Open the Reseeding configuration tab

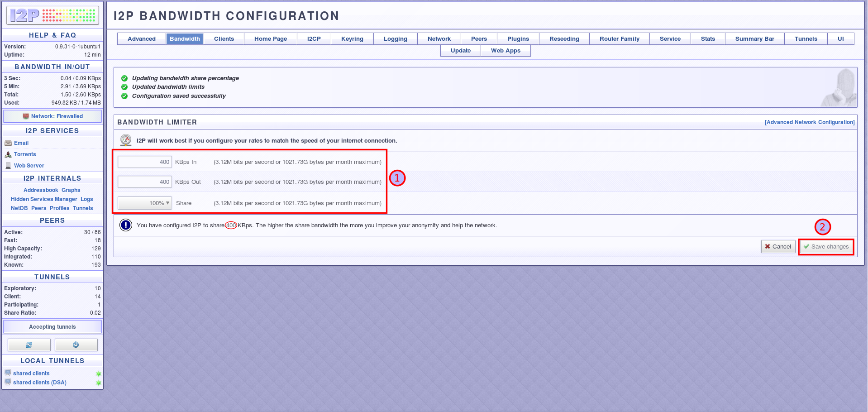564,39
